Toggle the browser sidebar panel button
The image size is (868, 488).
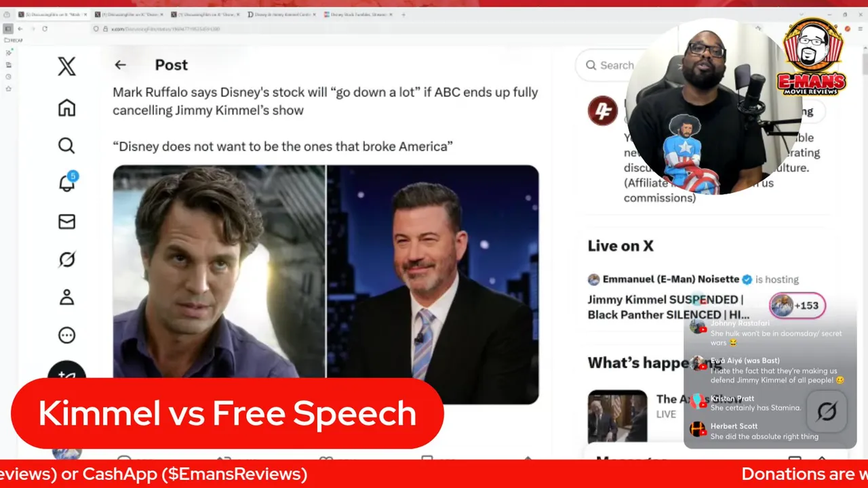pos(7,28)
